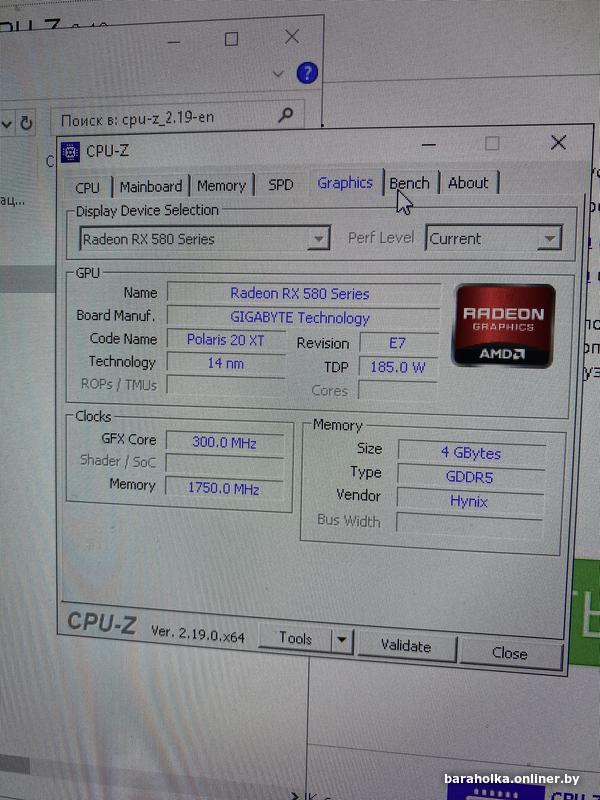Switch to the CPU tab
The width and height of the screenshot is (600, 800).
pos(87,187)
